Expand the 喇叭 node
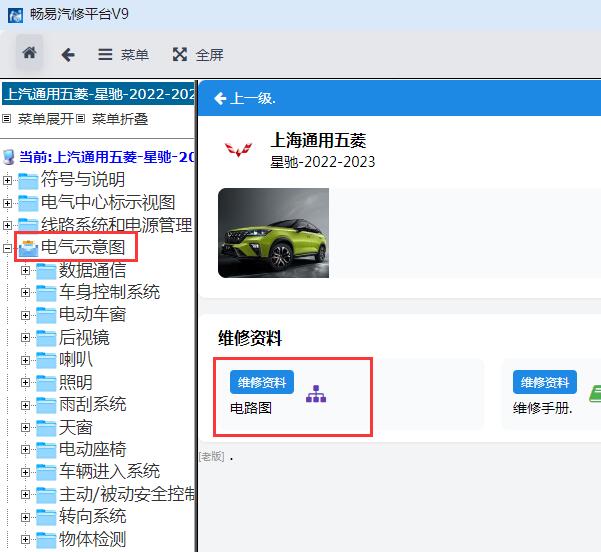Screen dimensions: 601x552 pos(25,360)
